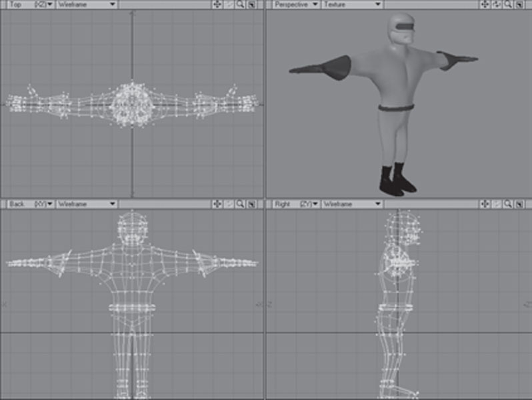This screenshot has height=400, width=532.
Task: Open the Texture display mode dropdown
Action: coord(352,5)
